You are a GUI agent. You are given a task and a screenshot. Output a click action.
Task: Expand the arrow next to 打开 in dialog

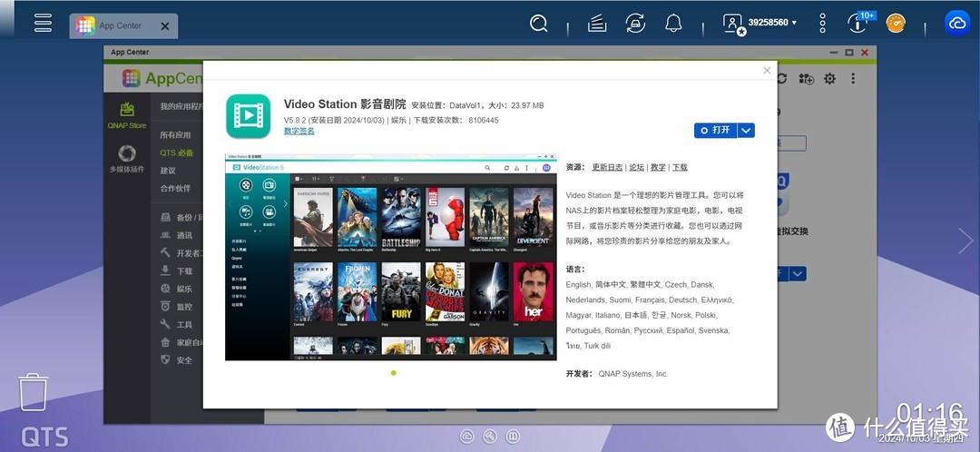point(746,130)
